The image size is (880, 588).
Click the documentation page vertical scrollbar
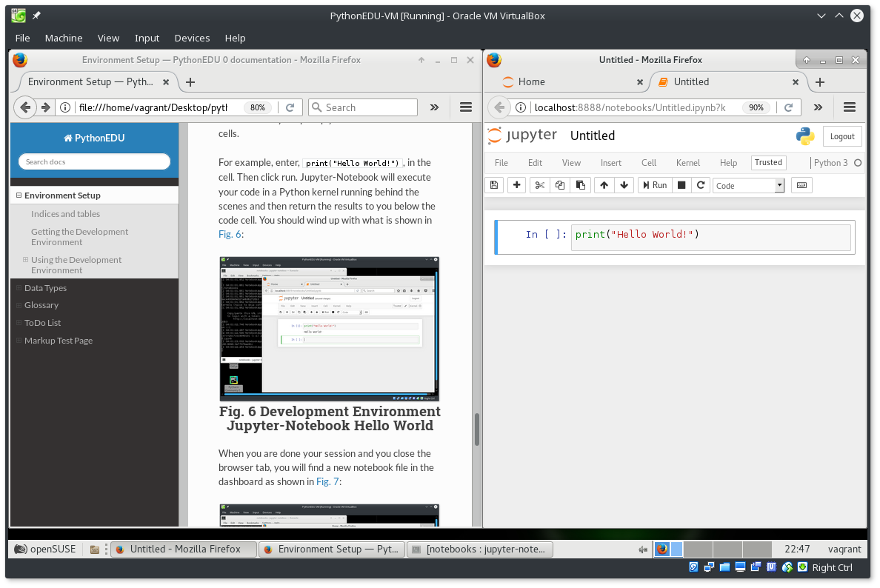(477, 430)
